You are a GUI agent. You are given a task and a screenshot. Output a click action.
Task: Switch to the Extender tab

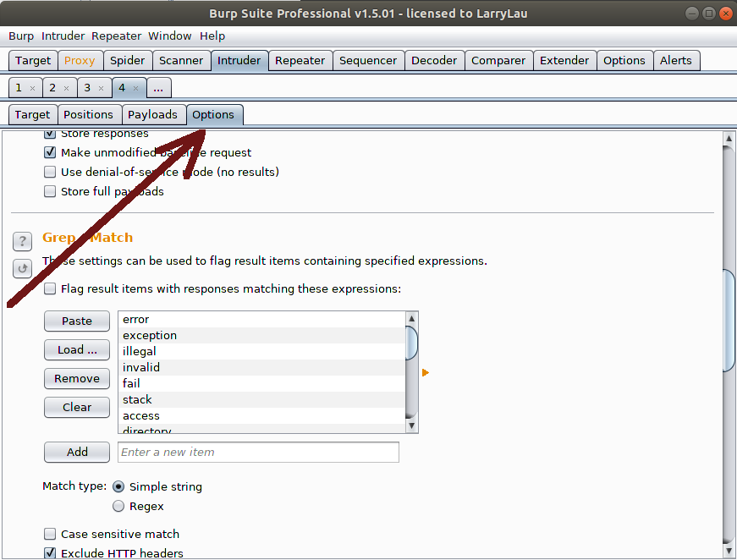click(564, 61)
